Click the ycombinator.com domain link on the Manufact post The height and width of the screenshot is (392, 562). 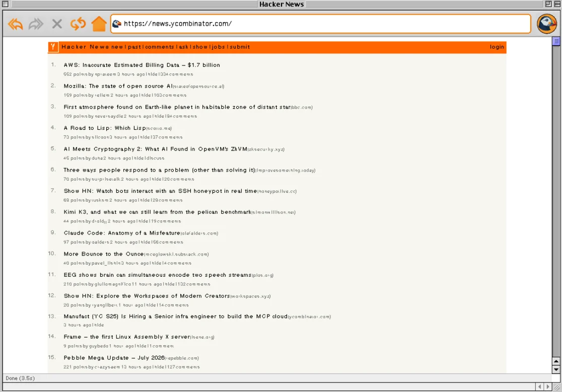(310, 317)
